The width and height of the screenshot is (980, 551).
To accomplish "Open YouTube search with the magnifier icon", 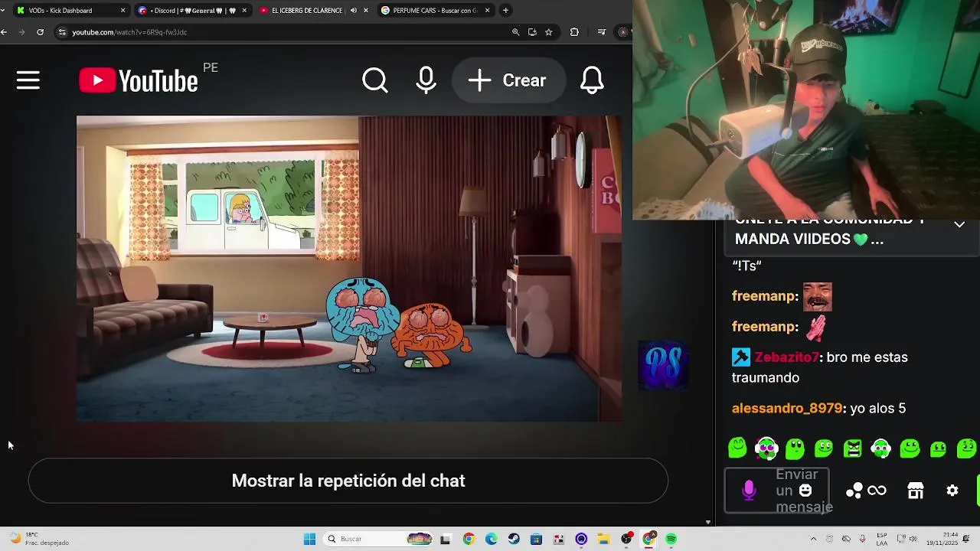I will pyautogui.click(x=375, y=80).
